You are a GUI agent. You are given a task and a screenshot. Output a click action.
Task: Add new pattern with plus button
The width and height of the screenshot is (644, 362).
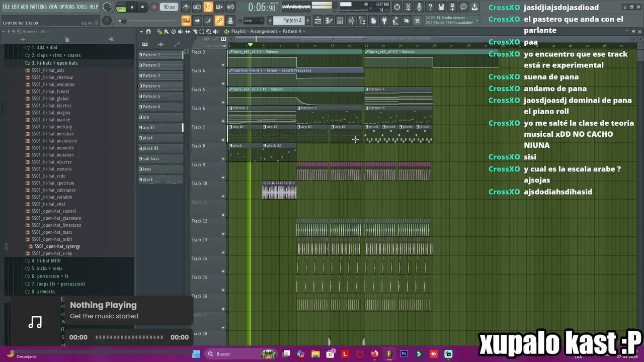pos(307,21)
